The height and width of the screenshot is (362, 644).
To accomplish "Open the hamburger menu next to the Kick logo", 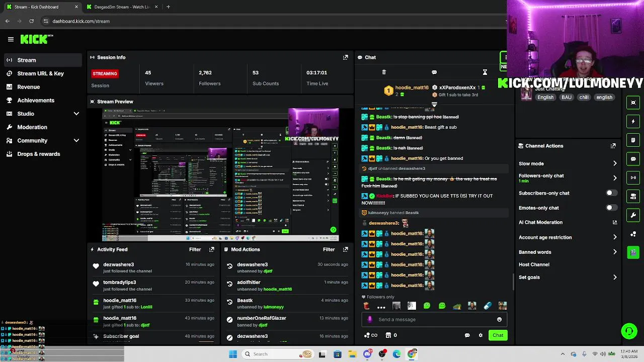I will pos(11,39).
